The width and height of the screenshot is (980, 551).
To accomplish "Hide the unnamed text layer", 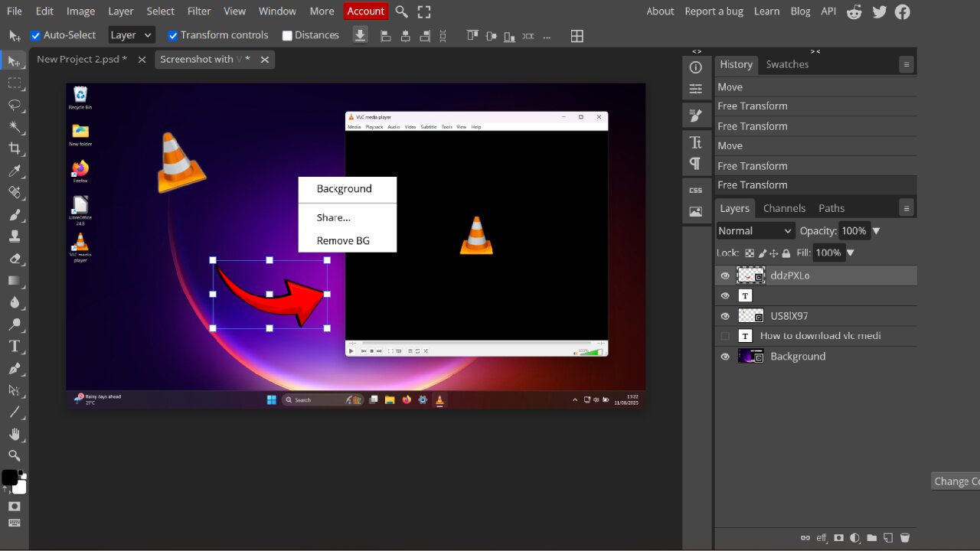I will 725,295.
